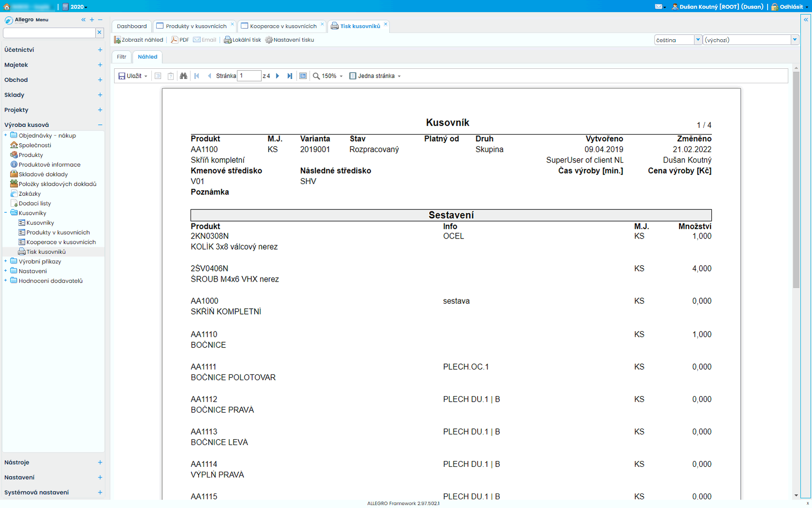
Task: Collapse the Kusovníky tree folder
Action: tap(6, 213)
